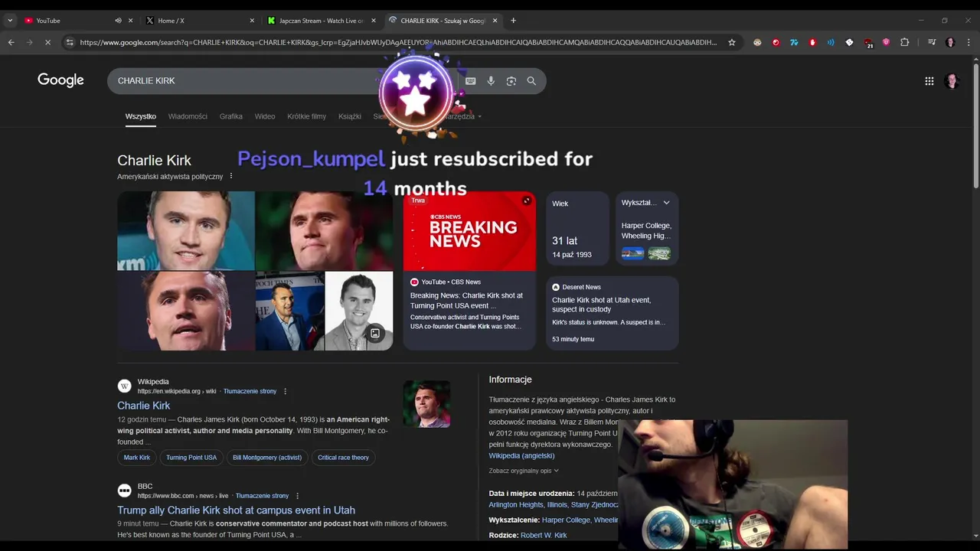Select the Krótkie filmy search tab

coord(307,116)
